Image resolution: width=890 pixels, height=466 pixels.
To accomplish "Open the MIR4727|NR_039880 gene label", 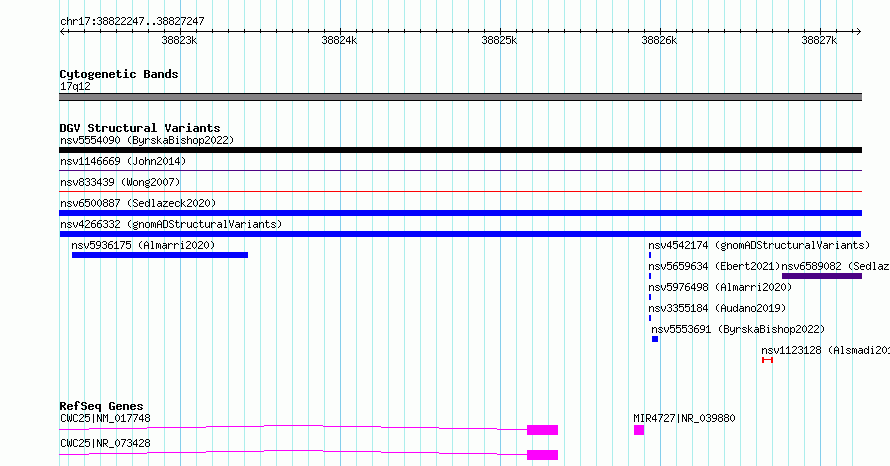I will [x=684, y=418].
